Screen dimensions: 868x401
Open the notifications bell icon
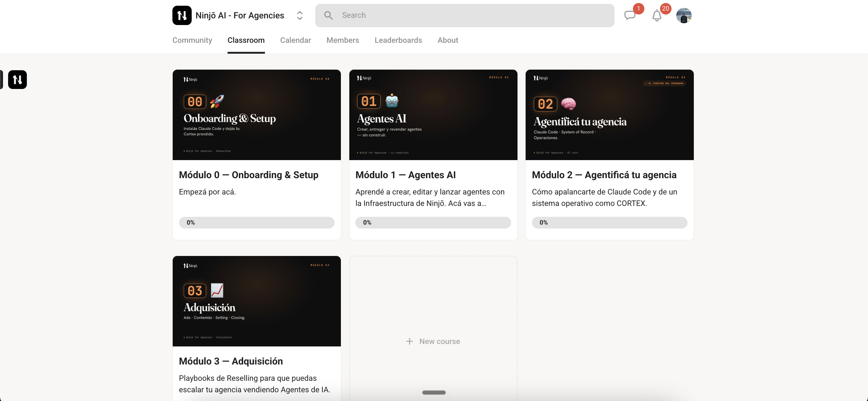coord(656,15)
